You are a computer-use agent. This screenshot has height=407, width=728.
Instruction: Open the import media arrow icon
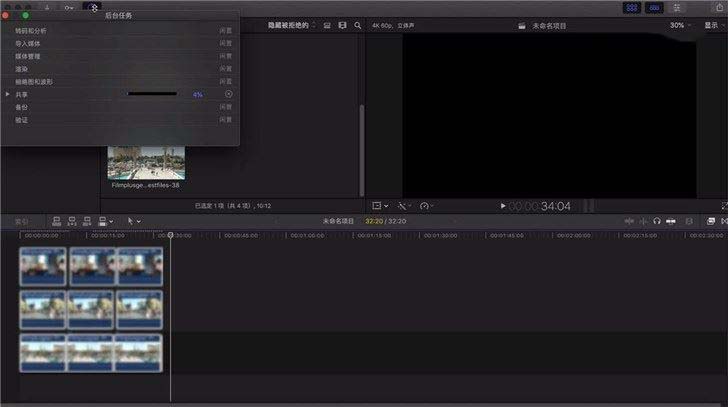click(47, 7)
